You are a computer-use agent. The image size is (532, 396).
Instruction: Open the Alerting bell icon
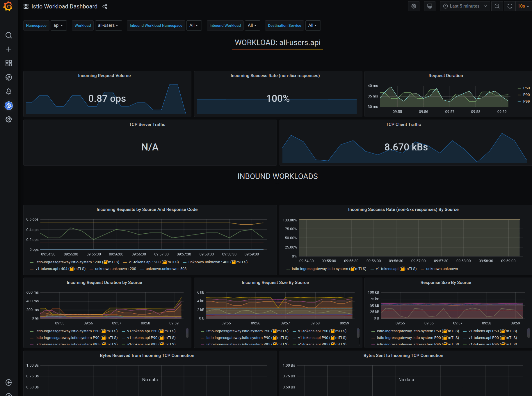(x=9, y=91)
